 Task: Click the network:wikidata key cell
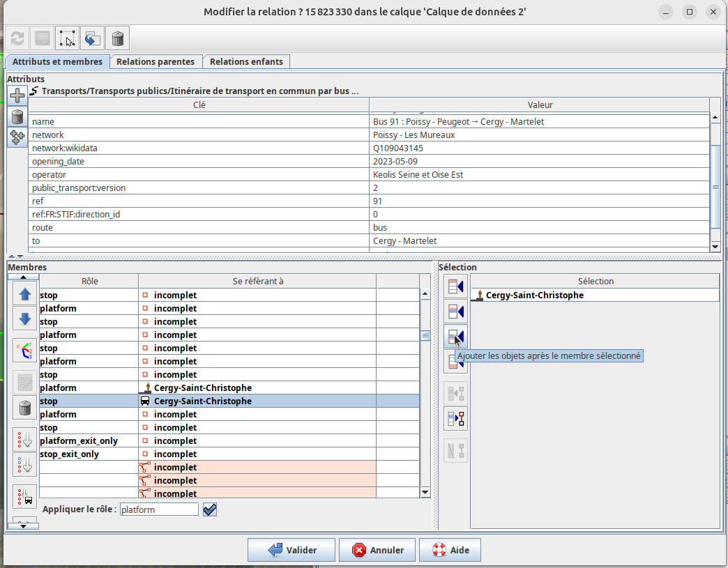[199, 148]
